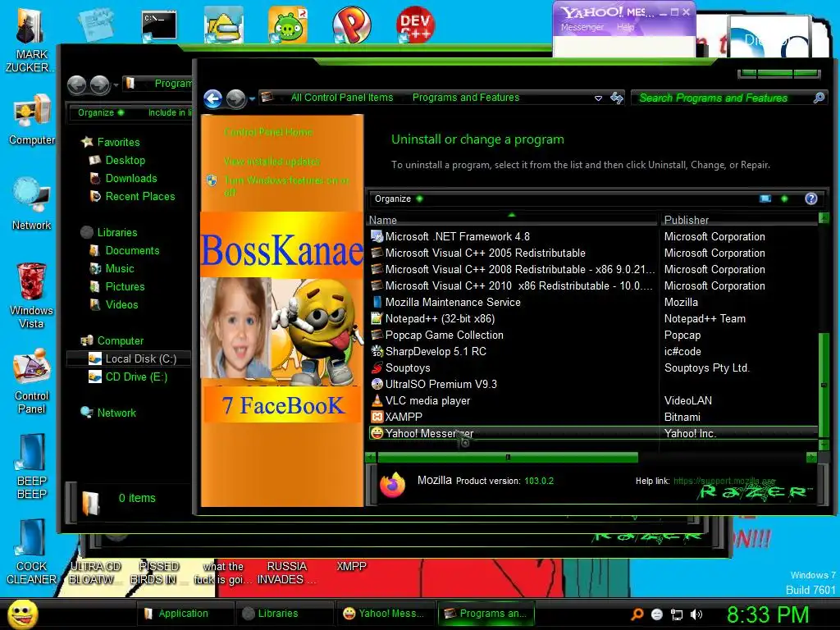
Task: Click All Control Panel Items breadcrumb
Action: [x=342, y=98]
